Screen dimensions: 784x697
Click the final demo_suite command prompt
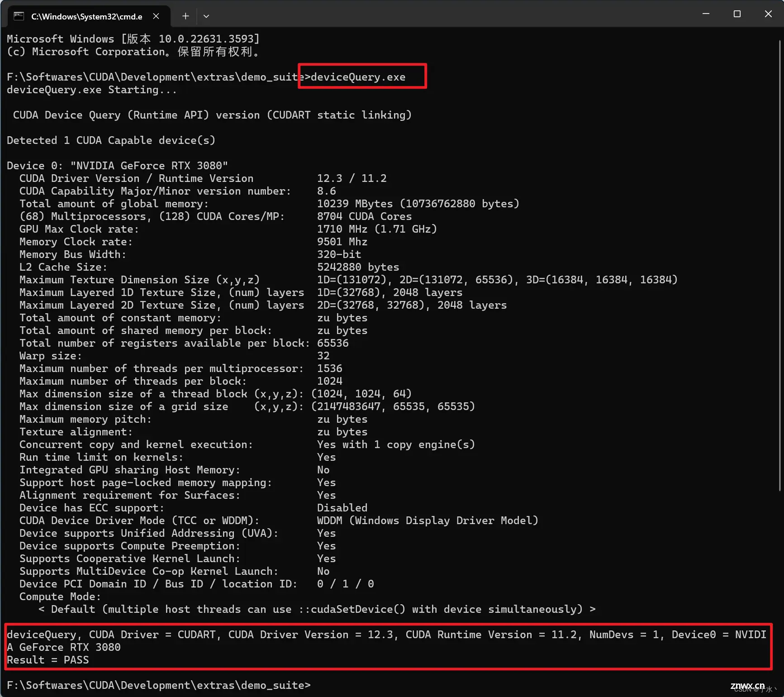(x=159, y=685)
